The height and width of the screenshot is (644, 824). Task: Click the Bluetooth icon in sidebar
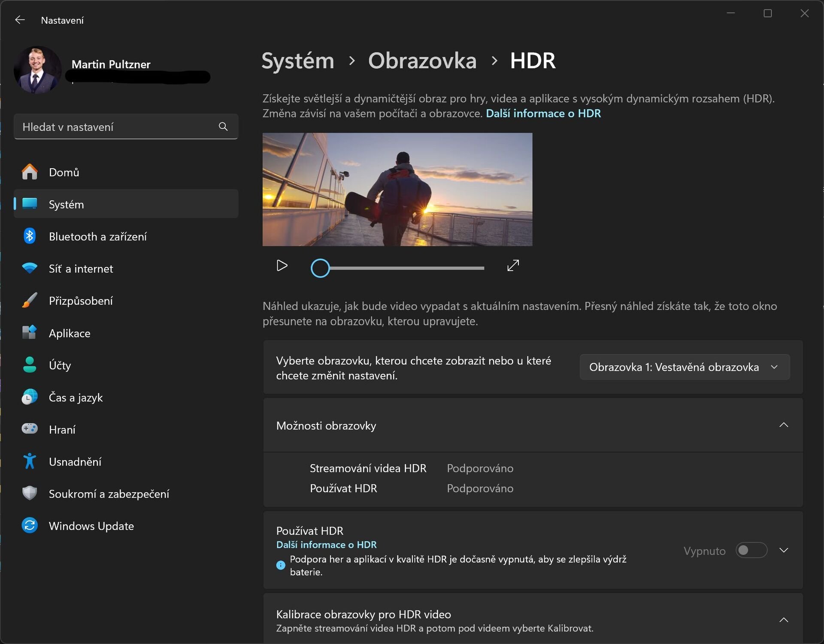[x=30, y=236]
